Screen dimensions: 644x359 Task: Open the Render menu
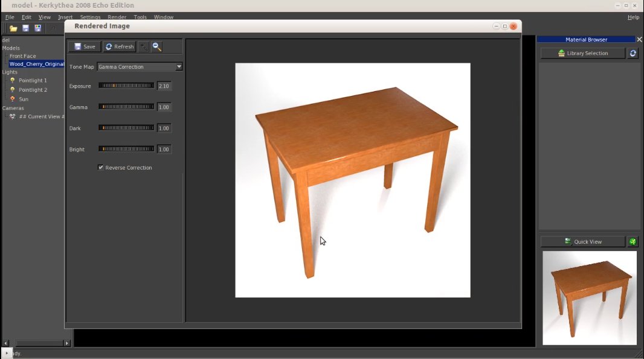[x=117, y=17]
